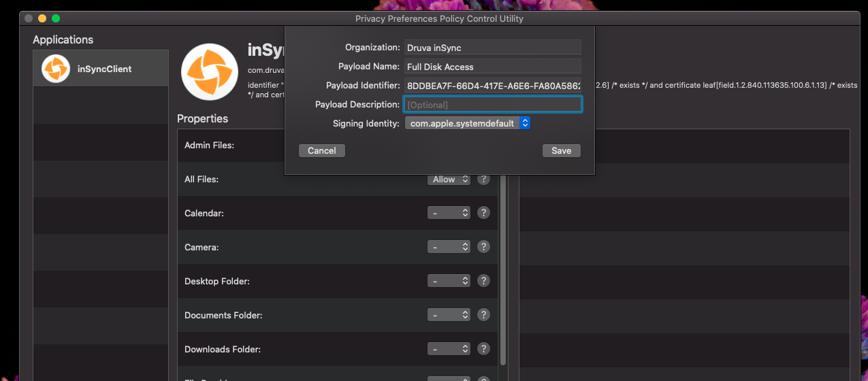Open help for Camera
The width and height of the screenshot is (868, 381).
483,247
